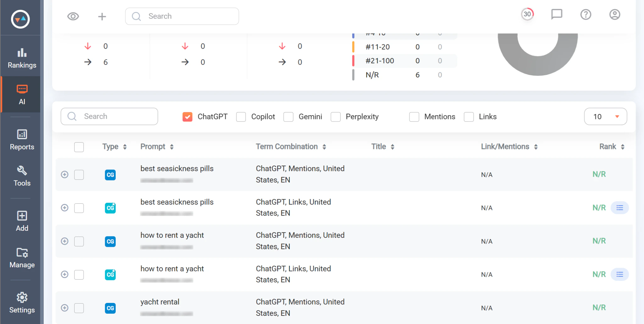This screenshot has width=644, height=324.
Task: Open the help question mark icon
Action: tap(586, 14)
